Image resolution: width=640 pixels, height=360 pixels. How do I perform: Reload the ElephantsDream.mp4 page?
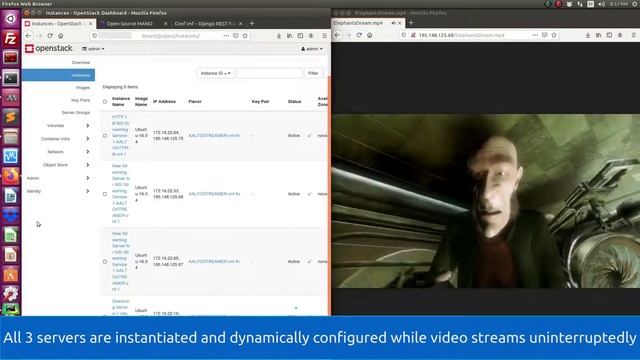(x=359, y=35)
